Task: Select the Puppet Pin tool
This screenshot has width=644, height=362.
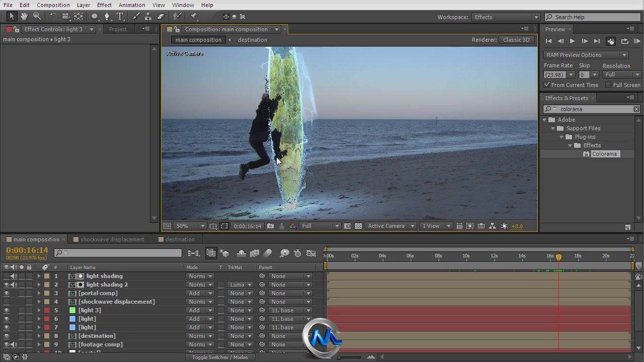Action: click(x=194, y=17)
